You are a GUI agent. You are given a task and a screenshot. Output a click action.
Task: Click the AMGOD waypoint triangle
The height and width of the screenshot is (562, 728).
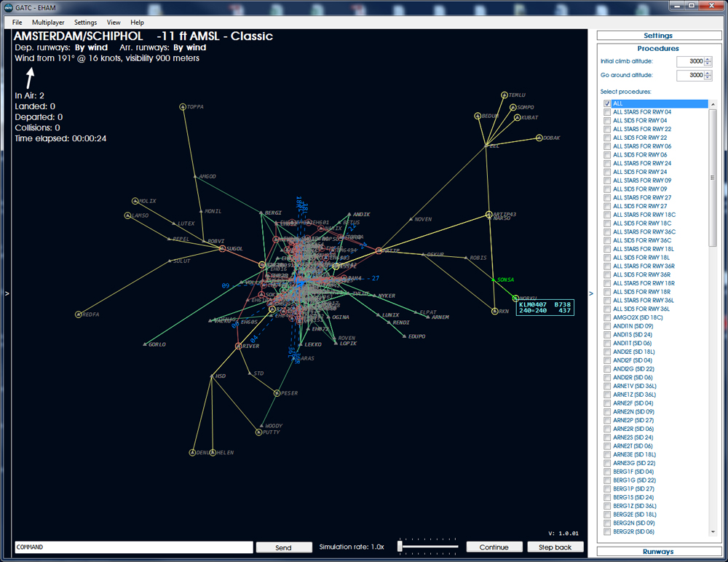tap(195, 176)
